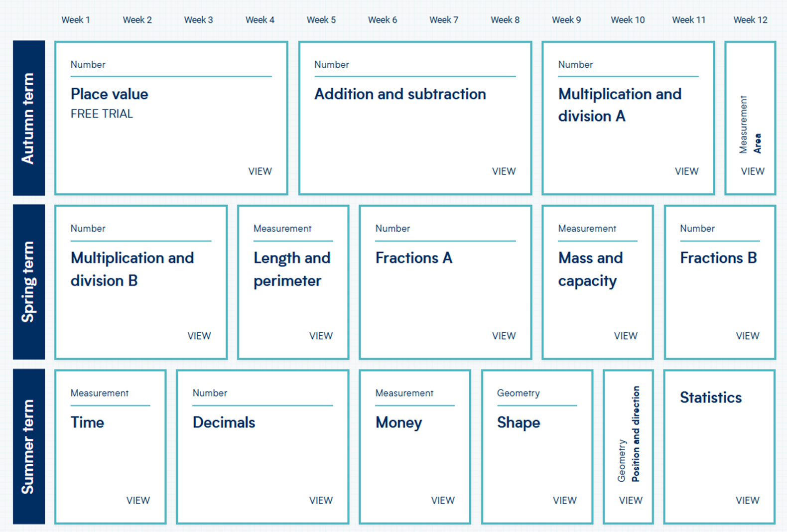The width and height of the screenshot is (787, 532).
Task: Open VIEW for Addition and subtraction
Action: click(504, 171)
